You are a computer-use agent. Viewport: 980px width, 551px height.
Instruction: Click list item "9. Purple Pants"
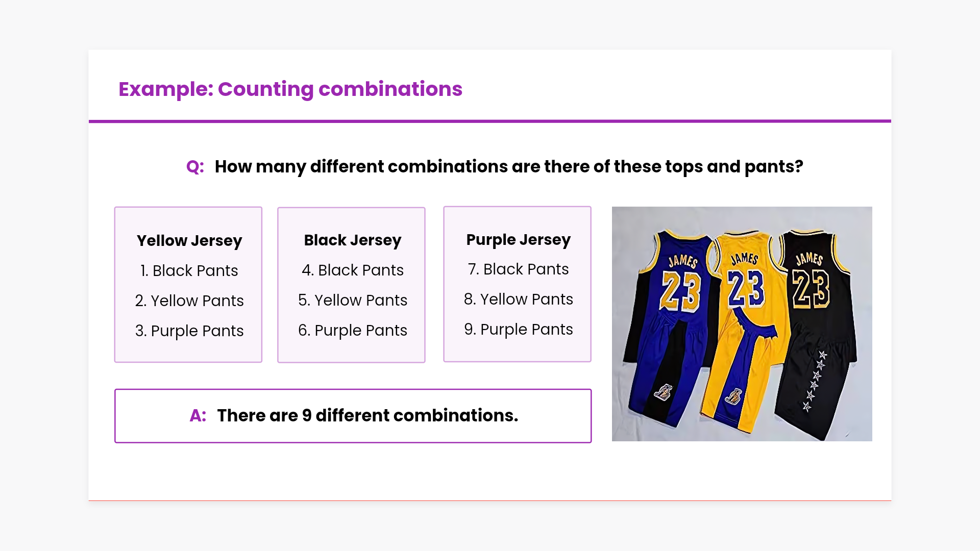click(518, 330)
